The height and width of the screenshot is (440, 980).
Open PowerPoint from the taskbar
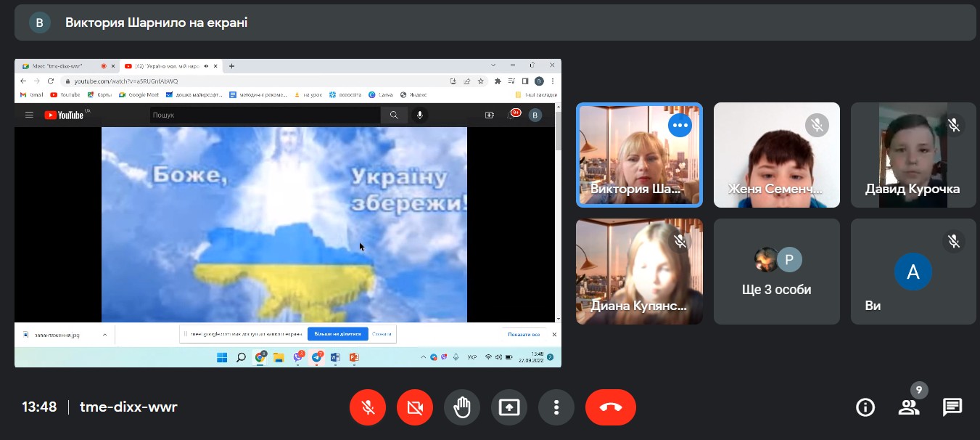click(355, 357)
